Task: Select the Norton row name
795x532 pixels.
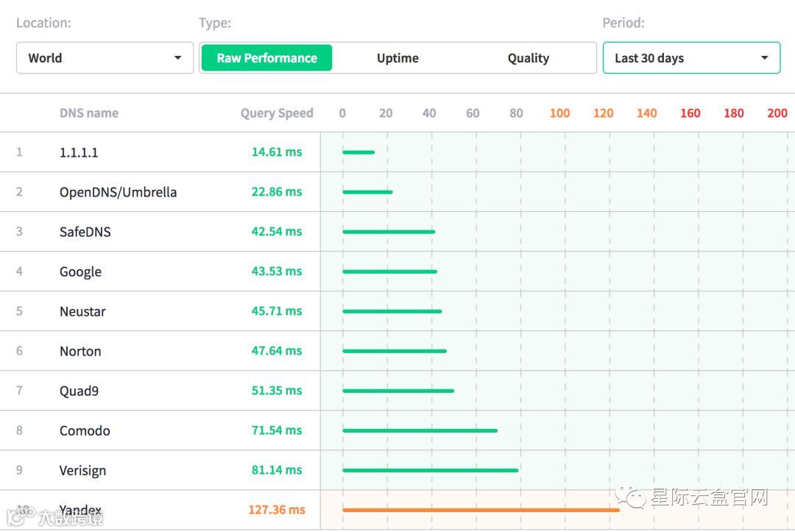Action: click(80, 351)
